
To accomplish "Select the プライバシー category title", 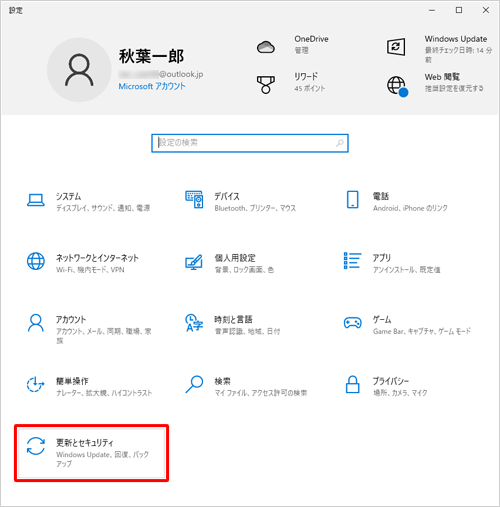I will tap(391, 381).
